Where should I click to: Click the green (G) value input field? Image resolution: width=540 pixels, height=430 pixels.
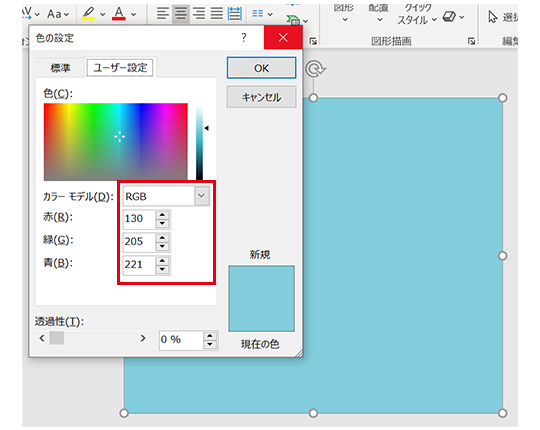pos(139,241)
